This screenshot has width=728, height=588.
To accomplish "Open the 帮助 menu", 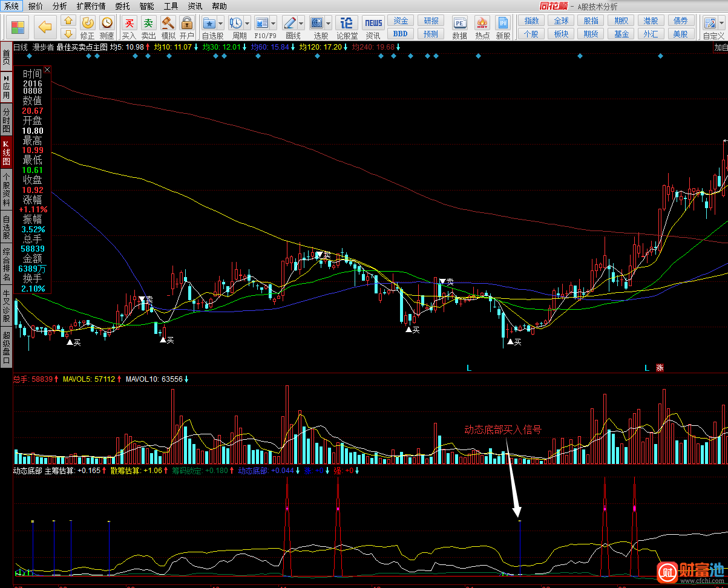I will point(219,6).
